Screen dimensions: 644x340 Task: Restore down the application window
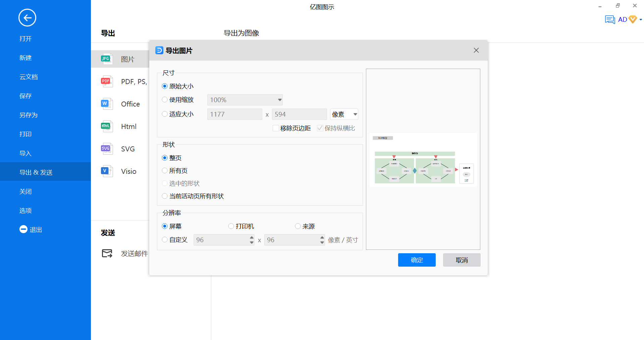[x=618, y=6]
